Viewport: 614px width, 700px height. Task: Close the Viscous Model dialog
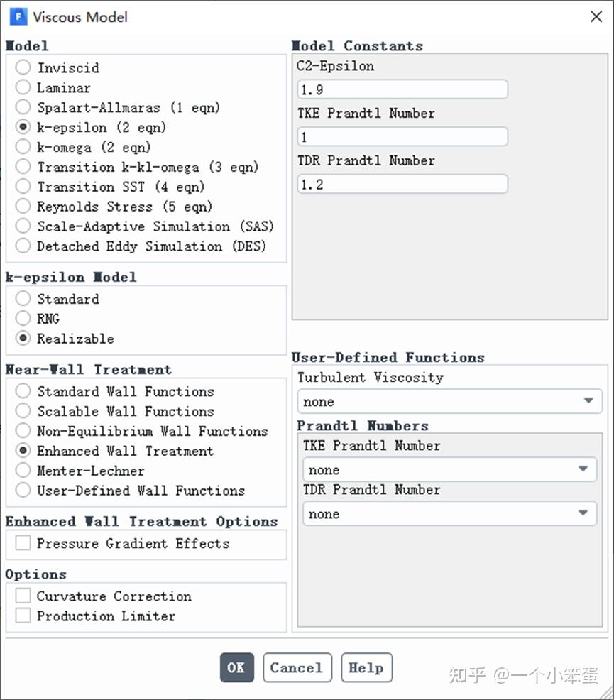click(x=596, y=17)
